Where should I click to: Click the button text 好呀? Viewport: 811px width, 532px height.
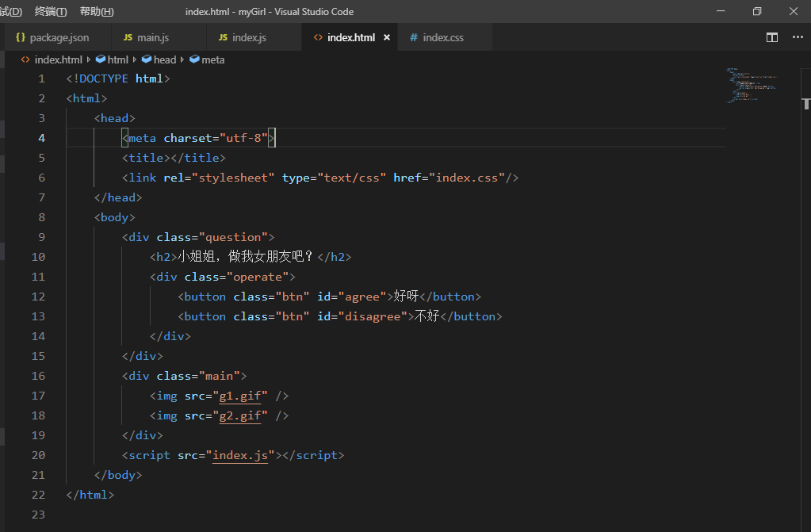tap(406, 296)
